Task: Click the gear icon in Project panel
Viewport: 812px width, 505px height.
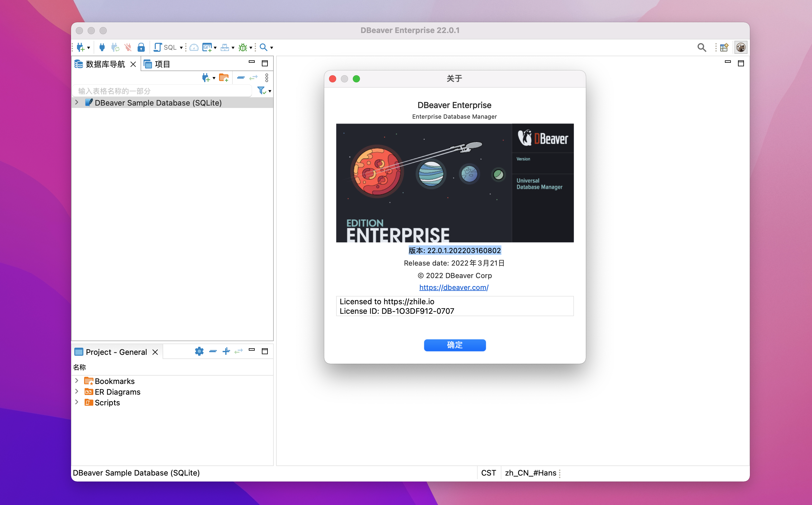Action: point(199,351)
